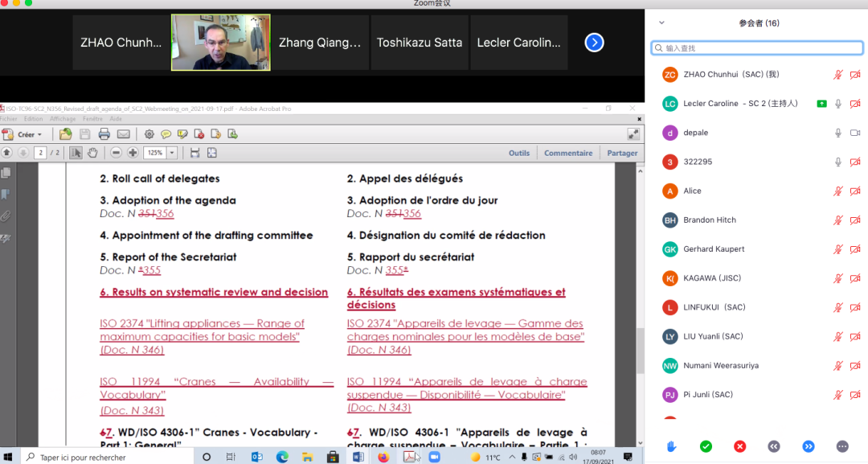Click the Partager button
The width and height of the screenshot is (868, 464).
622,153
